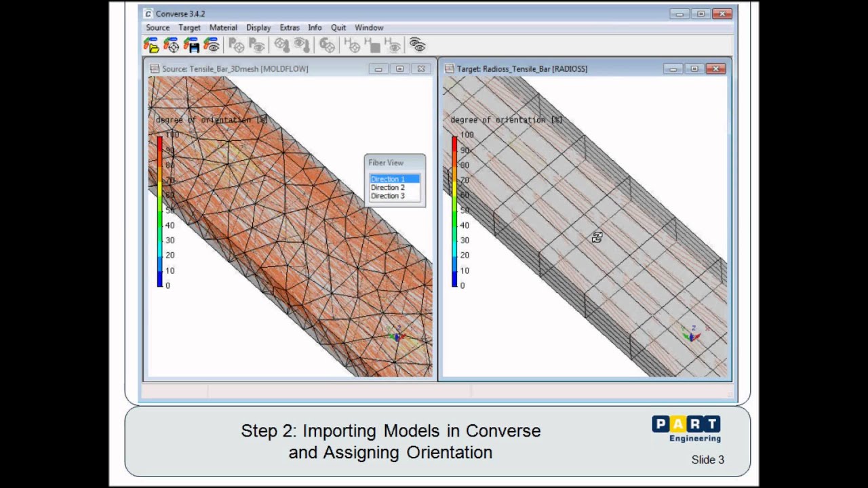Click the grayed P crosshair mapping icon
Image resolution: width=868 pixels, height=488 pixels.
pos(236,45)
